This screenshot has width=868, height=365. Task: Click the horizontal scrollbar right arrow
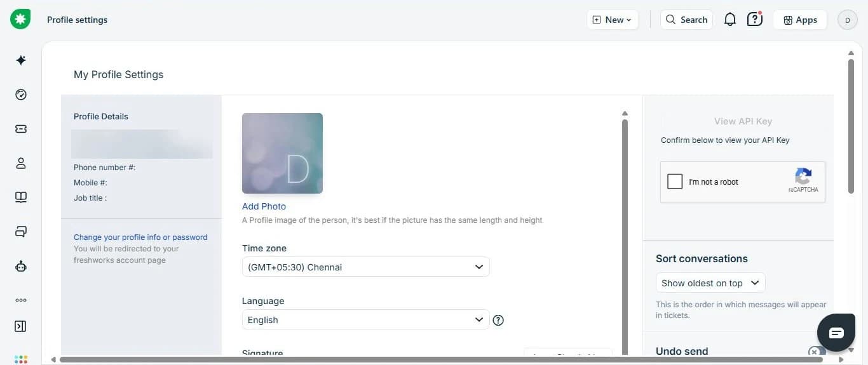[841, 359]
